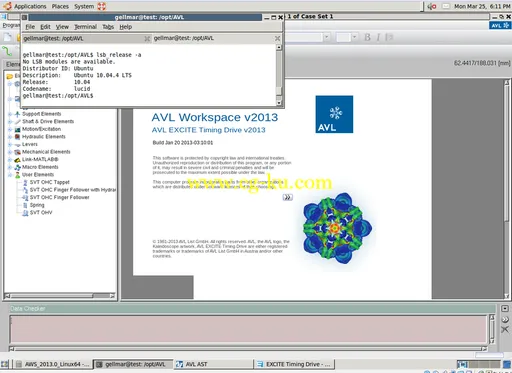Click the terminal scrollbar down arrow
512x373 pixels.
pos(279,103)
